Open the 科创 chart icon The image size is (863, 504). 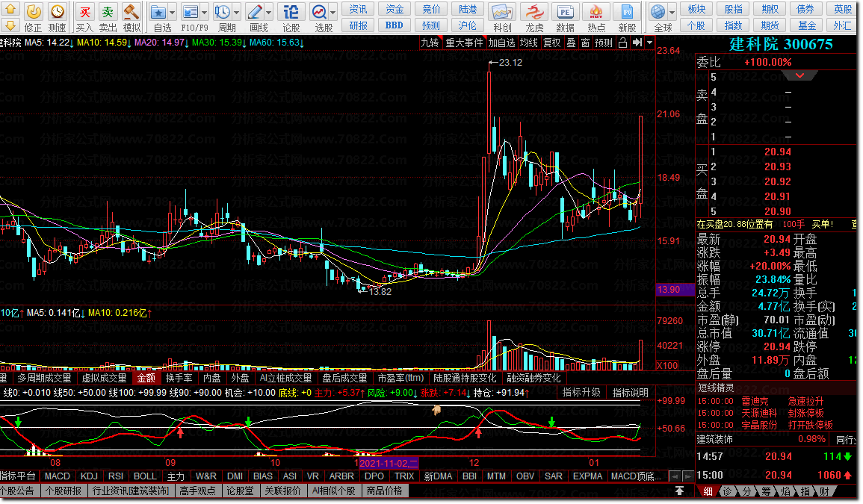[x=502, y=11]
